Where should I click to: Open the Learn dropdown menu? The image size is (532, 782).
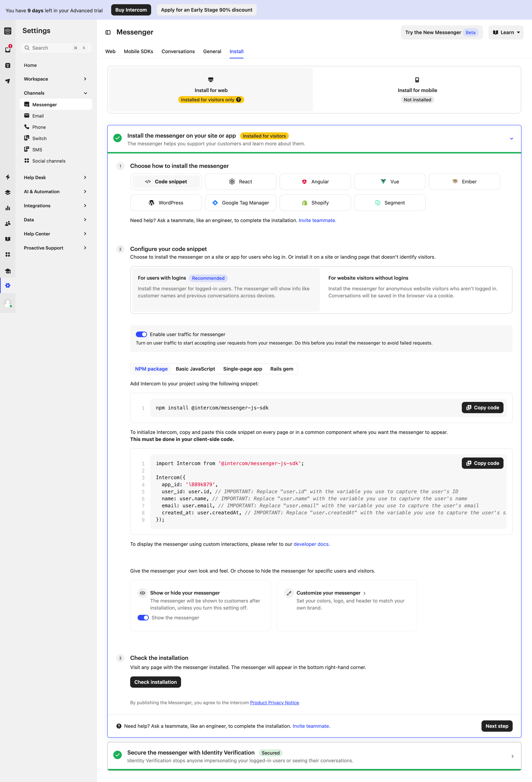click(x=506, y=32)
